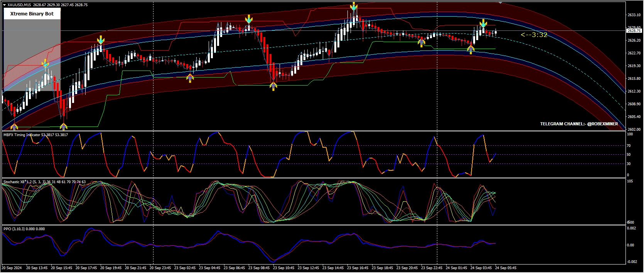Click the 70 level on the MBFX scale

(629, 145)
